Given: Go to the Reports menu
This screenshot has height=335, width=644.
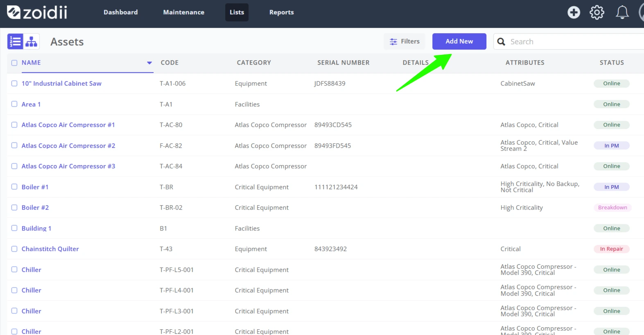Looking at the screenshot, I should pyautogui.click(x=281, y=12).
